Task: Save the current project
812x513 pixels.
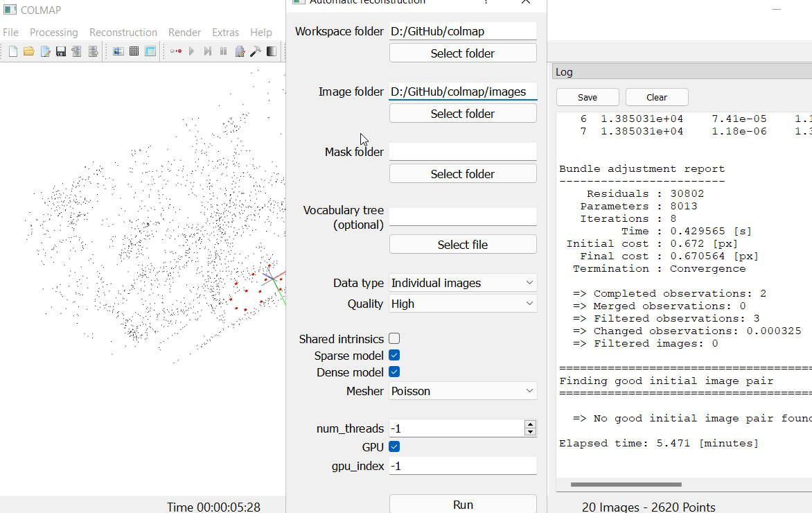Action: click(x=61, y=51)
